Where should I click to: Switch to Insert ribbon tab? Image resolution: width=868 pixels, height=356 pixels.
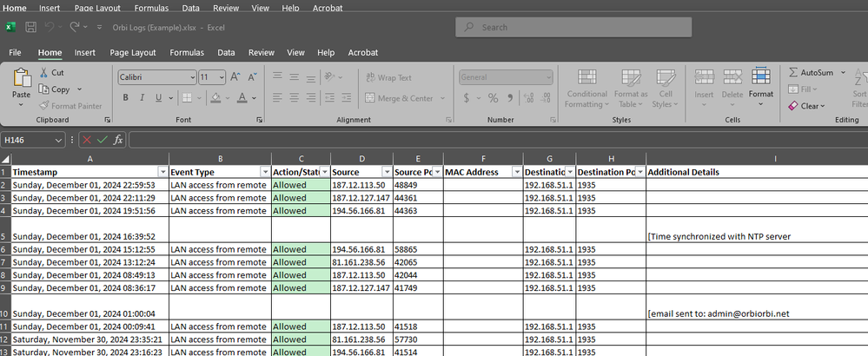84,52
